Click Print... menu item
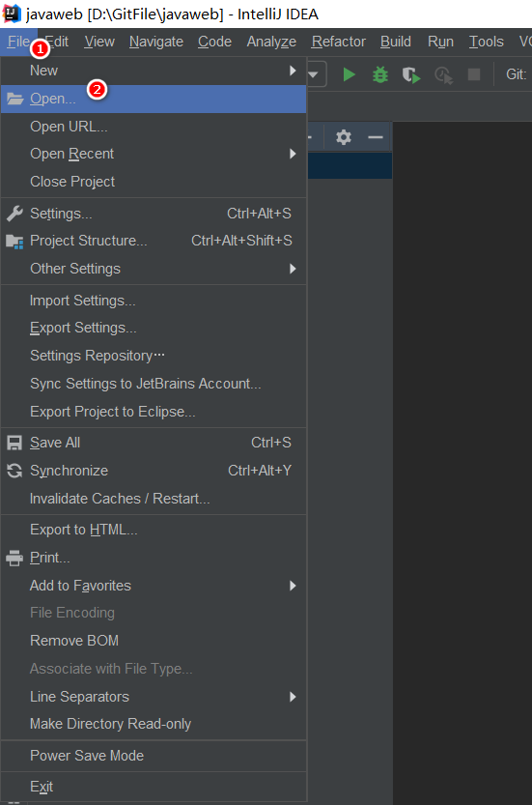Image resolution: width=532 pixels, height=805 pixels. (154, 558)
